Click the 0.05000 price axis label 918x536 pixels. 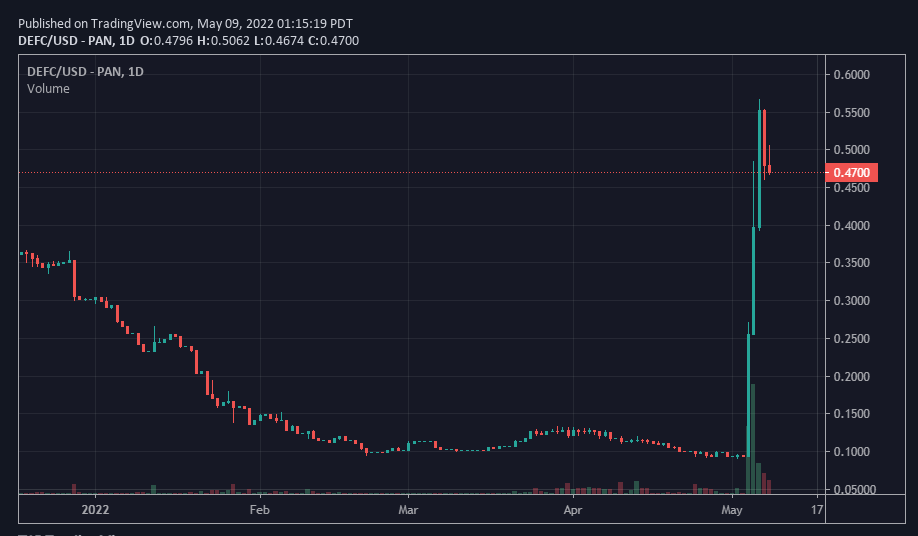(854, 489)
